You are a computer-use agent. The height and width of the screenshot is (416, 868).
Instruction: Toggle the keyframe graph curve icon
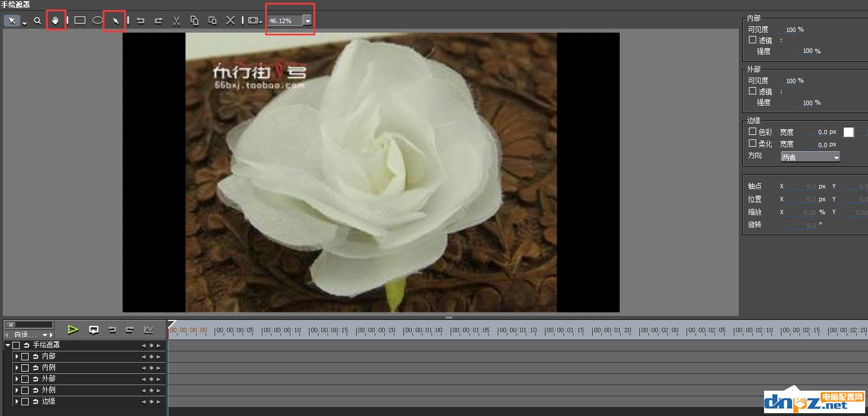[x=148, y=329]
